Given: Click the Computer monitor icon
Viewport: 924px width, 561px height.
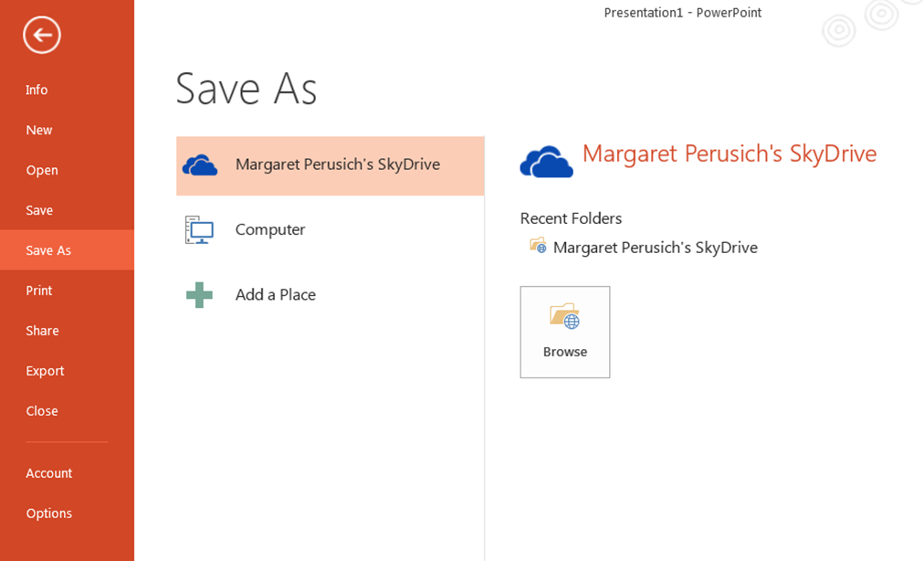Looking at the screenshot, I should coord(199,229).
